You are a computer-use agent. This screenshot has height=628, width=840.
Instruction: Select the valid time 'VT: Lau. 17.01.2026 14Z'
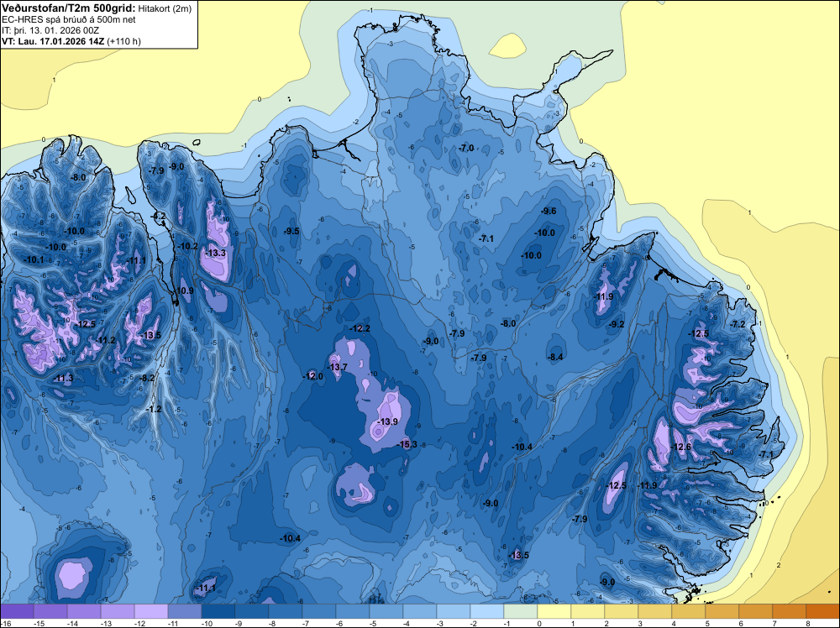[x=53, y=41]
